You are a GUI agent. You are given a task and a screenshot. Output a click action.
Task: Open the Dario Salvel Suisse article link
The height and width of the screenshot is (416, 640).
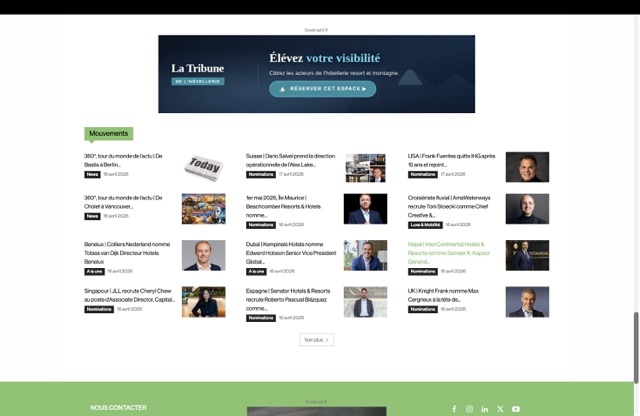[291, 160]
